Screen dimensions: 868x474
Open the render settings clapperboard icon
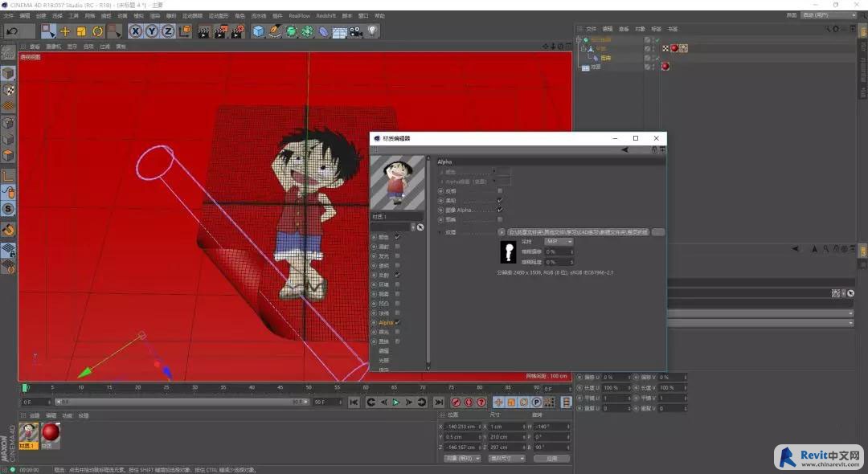pos(237,31)
